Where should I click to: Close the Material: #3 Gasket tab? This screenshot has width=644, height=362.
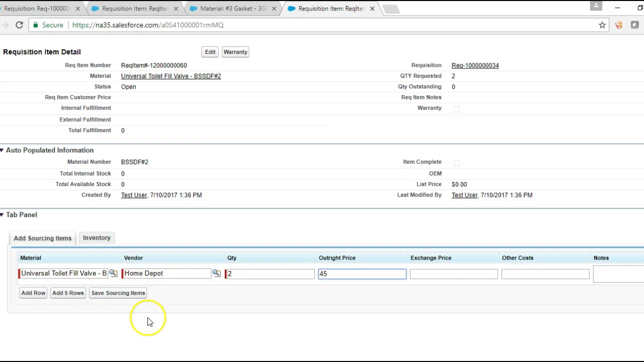pyautogui.click(x=274, y=9)
